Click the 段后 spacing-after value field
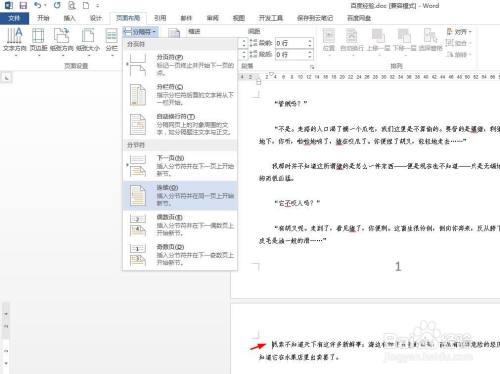500x374 pixels. pyautogui.click(x=291, y=54)
